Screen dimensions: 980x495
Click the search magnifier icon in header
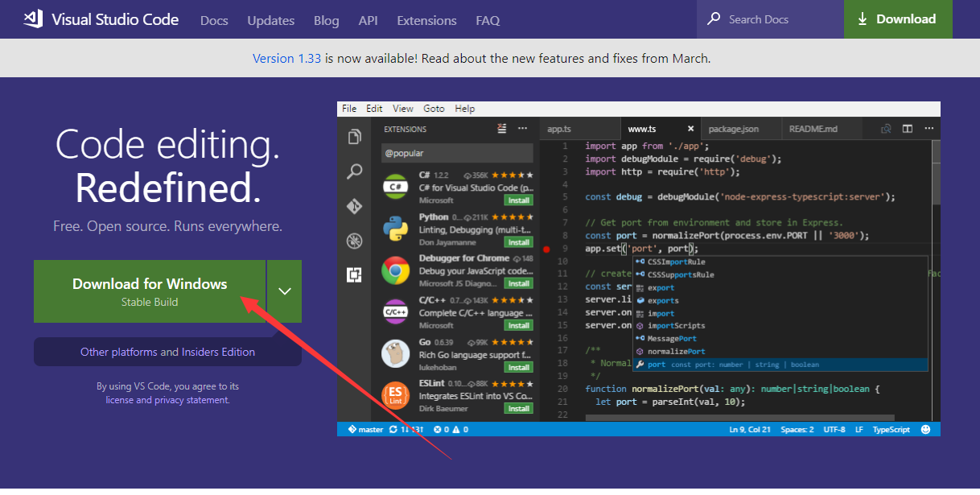714,19
